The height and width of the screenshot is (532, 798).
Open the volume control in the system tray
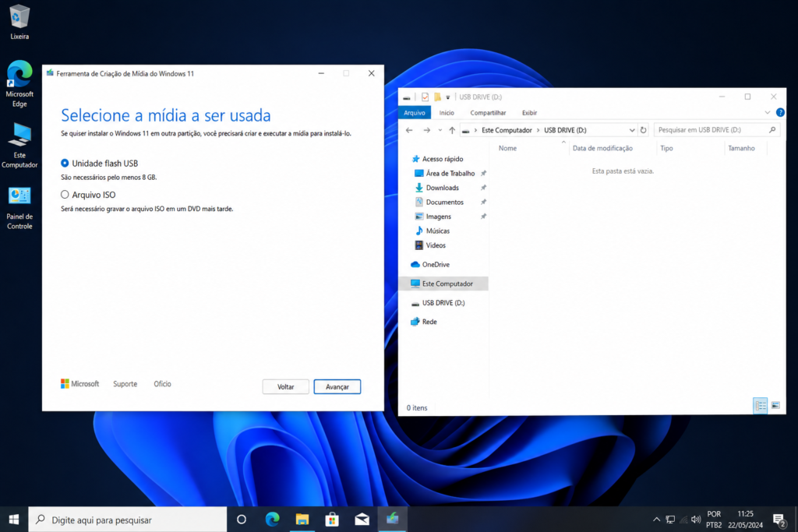click(x=696, y=520)
